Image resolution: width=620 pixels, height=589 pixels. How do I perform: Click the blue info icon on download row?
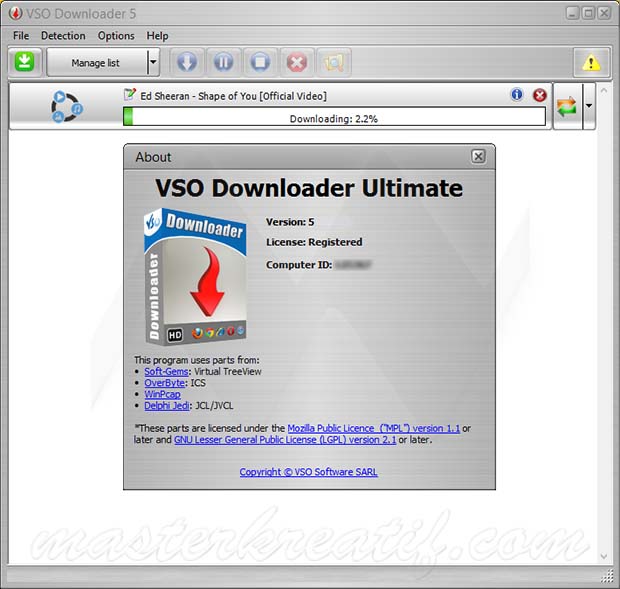(x=516, y=94)
